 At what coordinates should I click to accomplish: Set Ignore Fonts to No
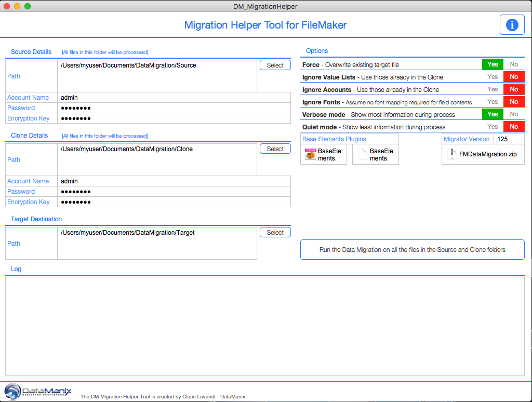tap(514, 102)
